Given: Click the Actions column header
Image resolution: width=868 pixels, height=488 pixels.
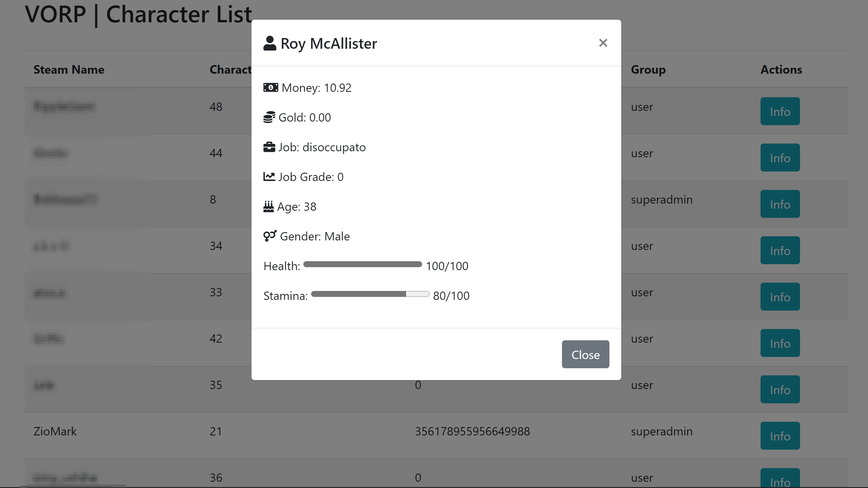Looking at the screenshot, I should click(781, 70).
